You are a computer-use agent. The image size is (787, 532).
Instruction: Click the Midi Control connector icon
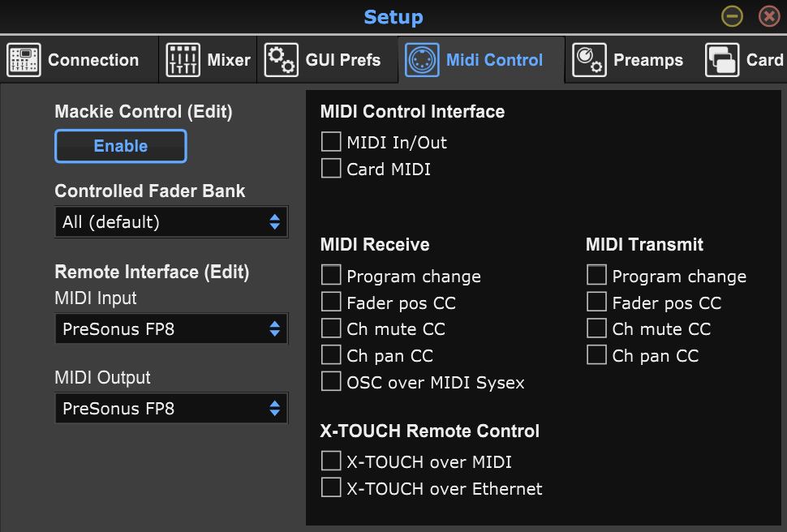click(422, 60)
